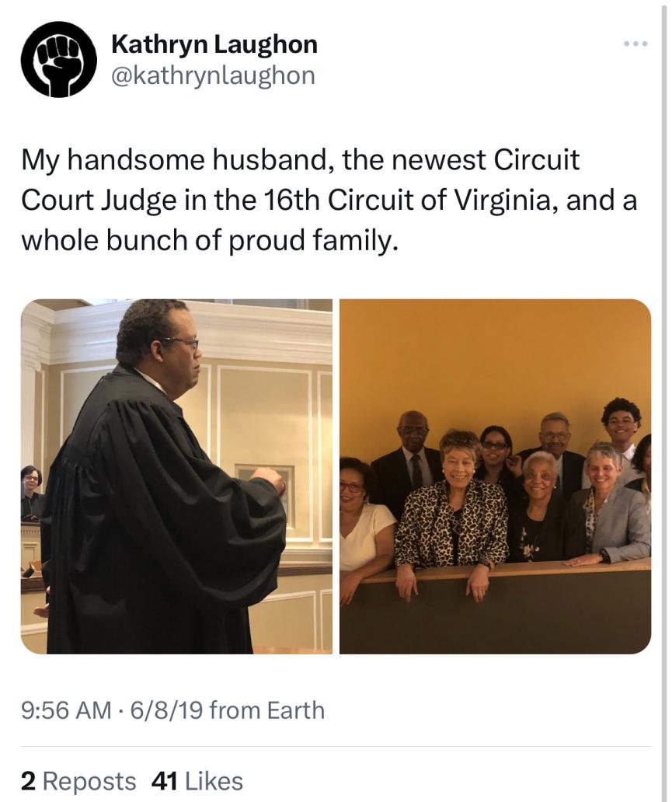Click the "from Earth" location text

[x=267, y=710]
